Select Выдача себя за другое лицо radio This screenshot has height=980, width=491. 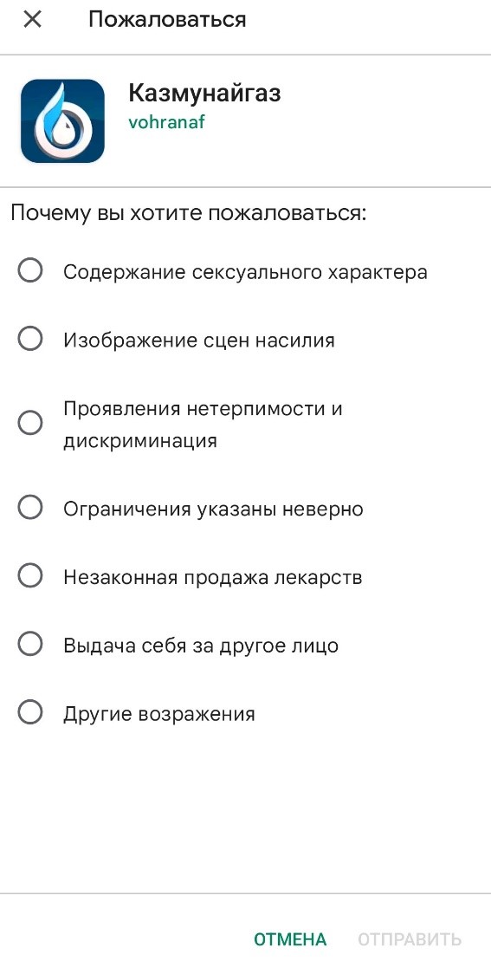[30, 644]
